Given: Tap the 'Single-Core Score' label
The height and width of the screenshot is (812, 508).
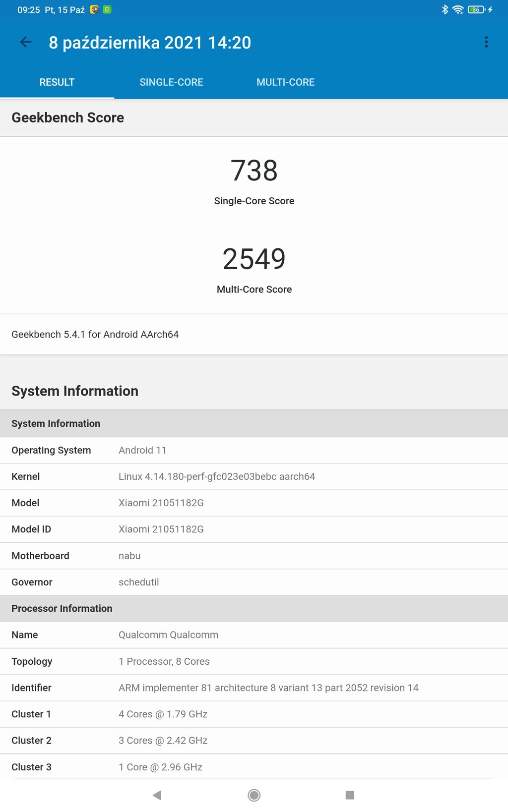Looking at the screenshot, I should [x=254, y=201].
